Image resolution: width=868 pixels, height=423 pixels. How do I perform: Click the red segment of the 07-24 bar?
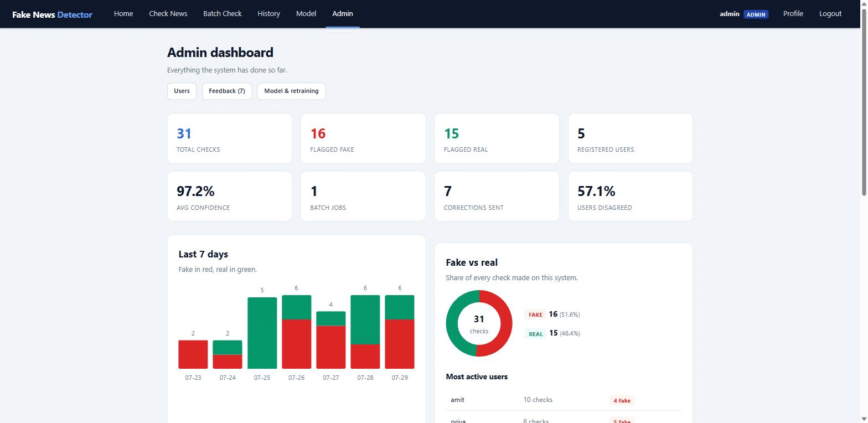click(x=228, y=362)
